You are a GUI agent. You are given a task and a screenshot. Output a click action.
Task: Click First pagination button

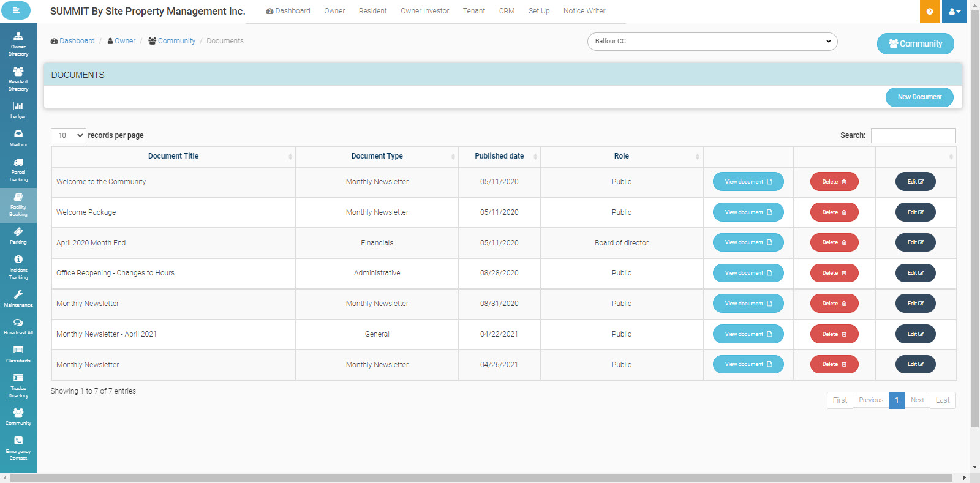pyautogui.click(x=840, y=400)
